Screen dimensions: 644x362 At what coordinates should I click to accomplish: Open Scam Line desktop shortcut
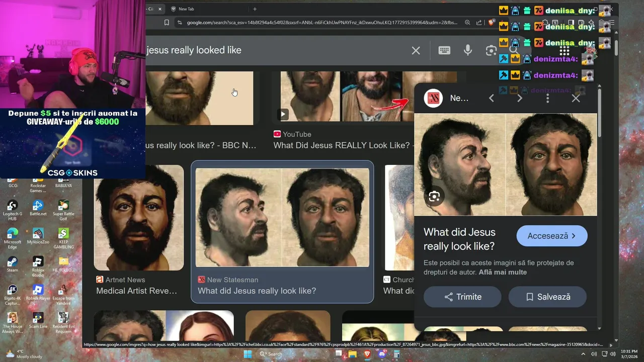(x=38, y=321)
